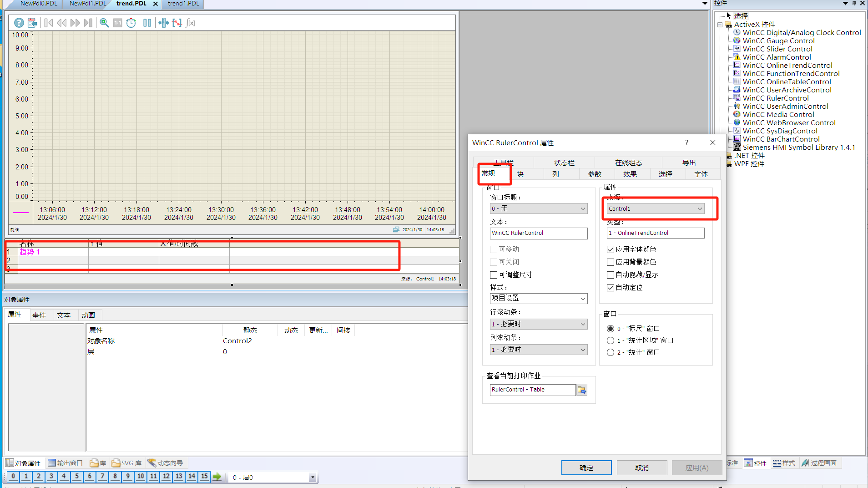Click the 确定 button
868x488 pixels.
pyautogui.click(x=586, y=468)
